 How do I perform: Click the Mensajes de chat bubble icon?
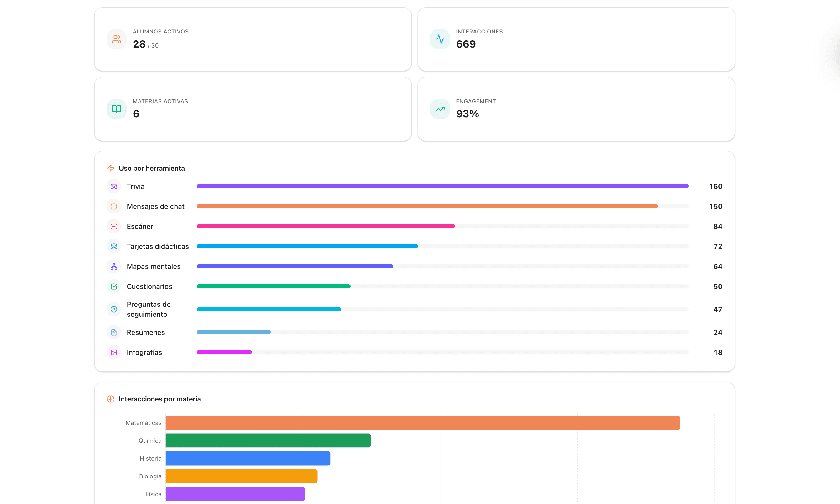point(114,206)
